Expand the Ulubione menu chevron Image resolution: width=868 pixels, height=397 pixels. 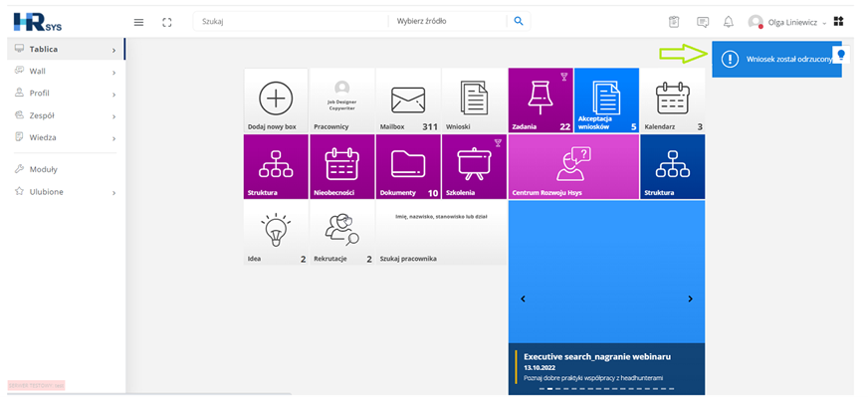pyautogui.click(x=113, y=193)
